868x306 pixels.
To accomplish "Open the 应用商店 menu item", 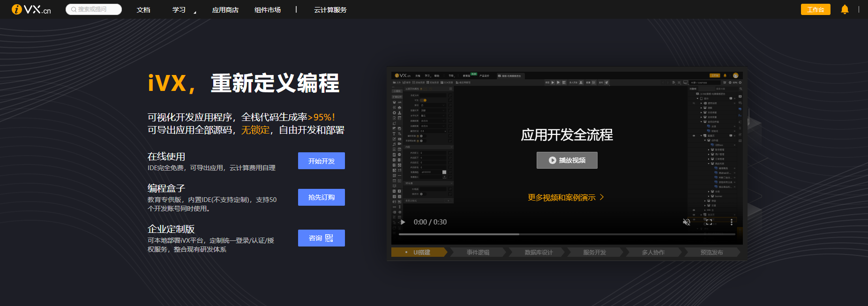I will [x=225, y=10].
